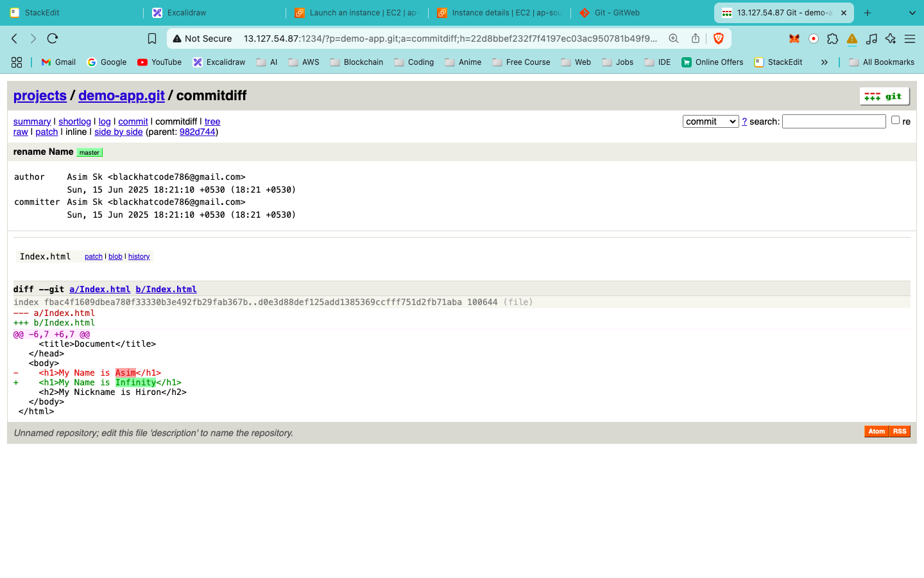Click the red record extension icon
924x578 pixels.
(x=814, y=39)
